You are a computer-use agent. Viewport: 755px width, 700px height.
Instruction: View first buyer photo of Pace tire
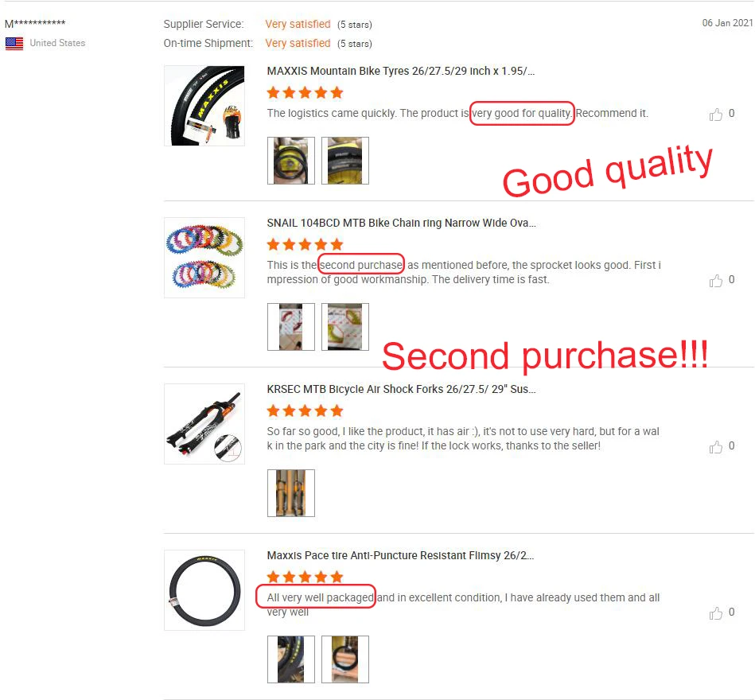pyautogui.click(x=291, y=659)
